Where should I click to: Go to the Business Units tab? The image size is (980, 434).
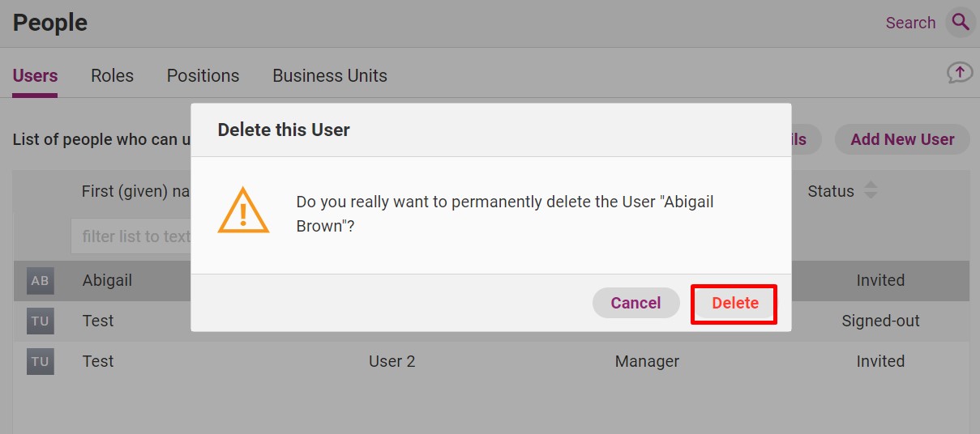pyautogui.click(x=330, y=76)
